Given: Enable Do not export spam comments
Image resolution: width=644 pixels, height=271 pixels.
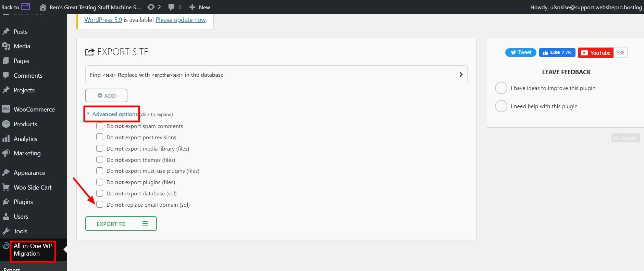Looking at the screenshot, I should click(100, 126).
